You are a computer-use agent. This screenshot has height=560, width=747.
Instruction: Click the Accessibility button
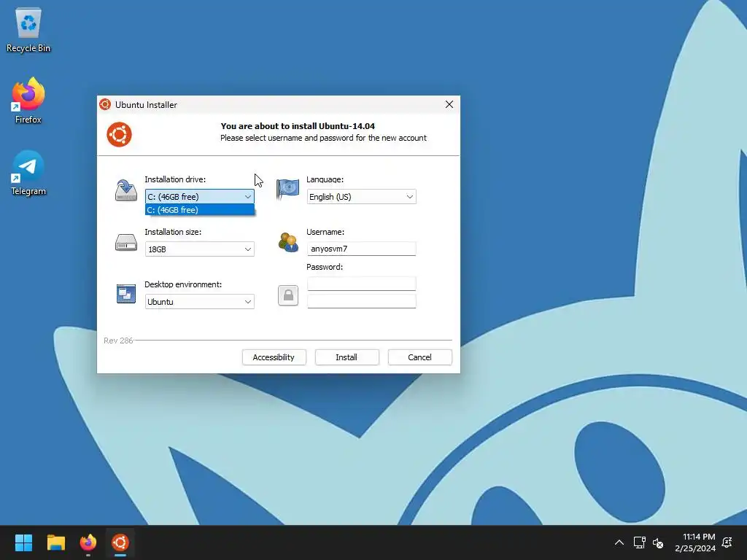[274, 357]
